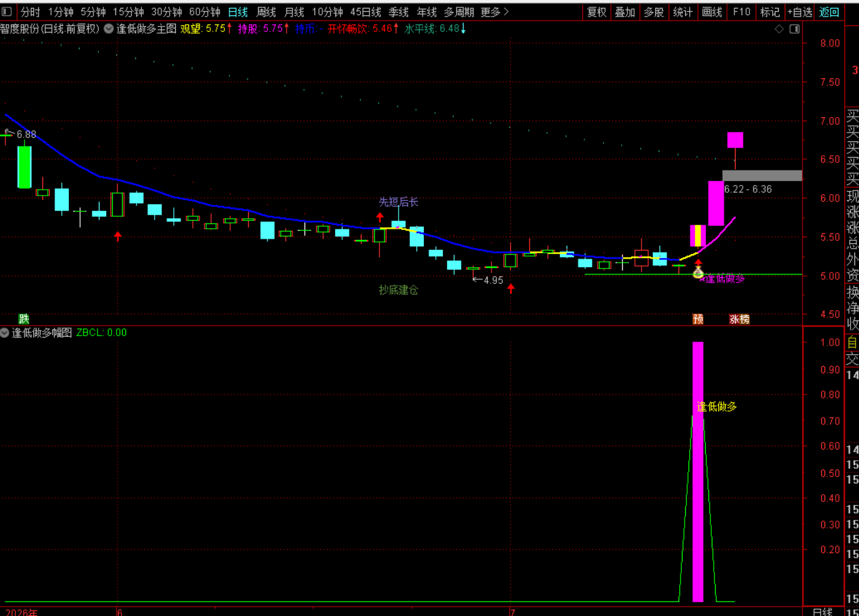Select the 10分钟 period
859x616 pixels.
327,12
